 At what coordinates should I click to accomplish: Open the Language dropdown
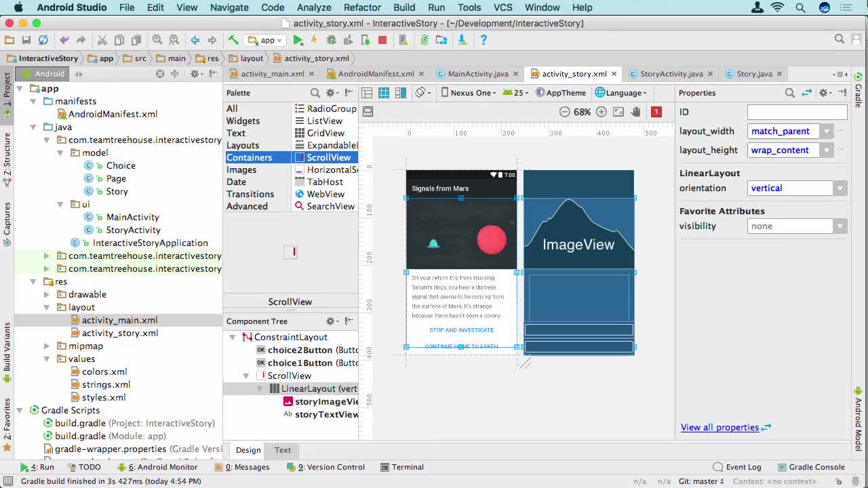click(x=621, y=93)
